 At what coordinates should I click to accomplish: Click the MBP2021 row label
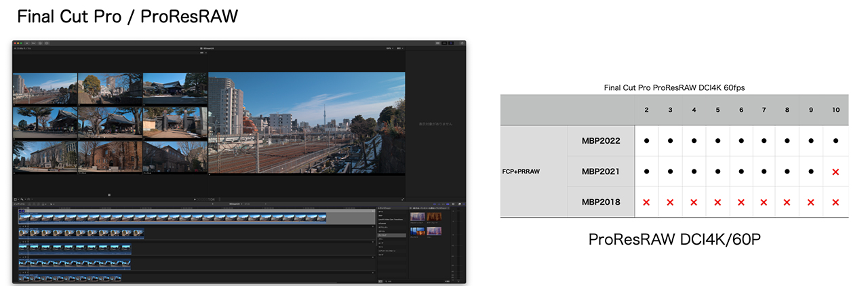tap(601, 171)
